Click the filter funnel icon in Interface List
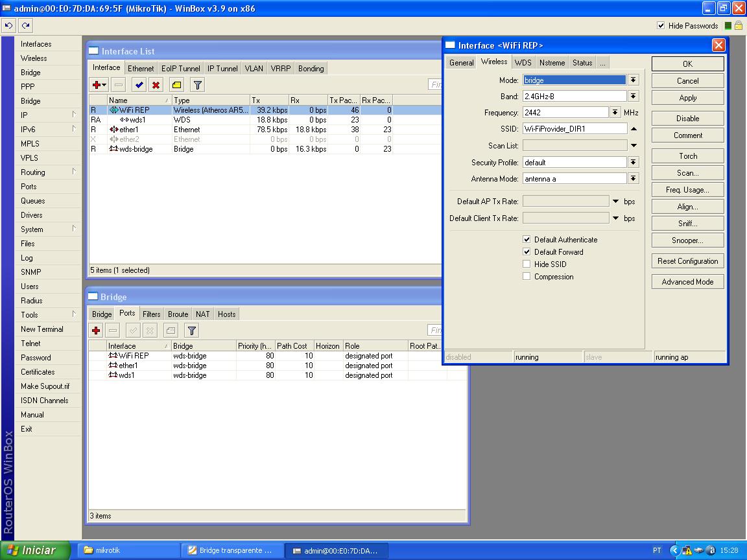 pos(197,85)
